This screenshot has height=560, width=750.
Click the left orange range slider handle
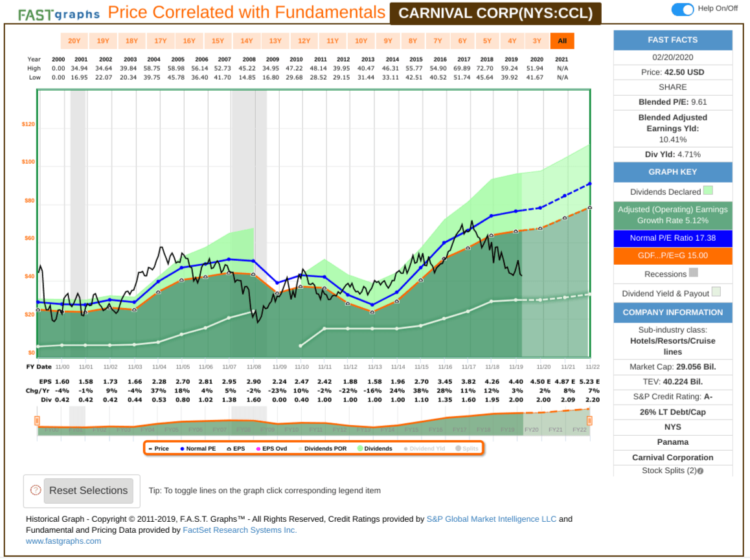(x=37, y=420)
